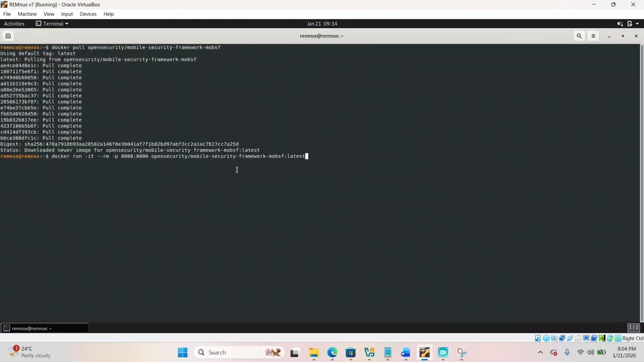The image size is (644, 362).
Task: Click the Right Ctrl host key label
Action: 633,338
